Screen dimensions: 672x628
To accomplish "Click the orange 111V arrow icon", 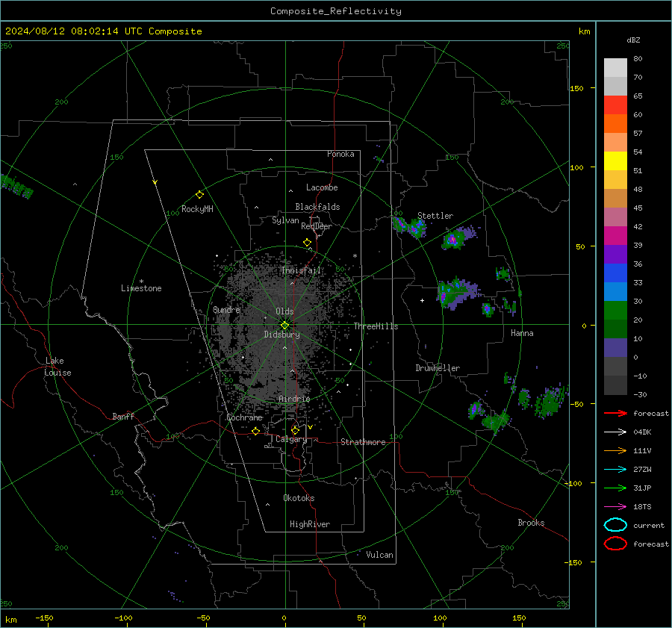I will (x=615, y=450).
